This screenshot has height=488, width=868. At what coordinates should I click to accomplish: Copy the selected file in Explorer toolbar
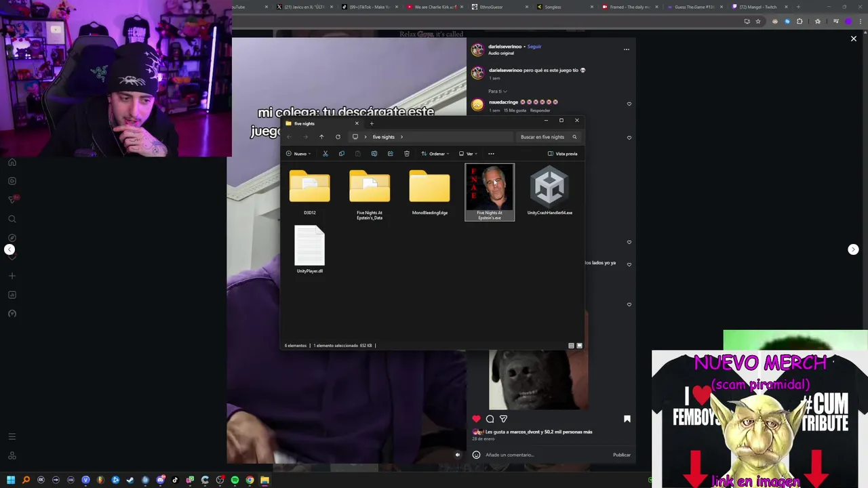[342, 154]
